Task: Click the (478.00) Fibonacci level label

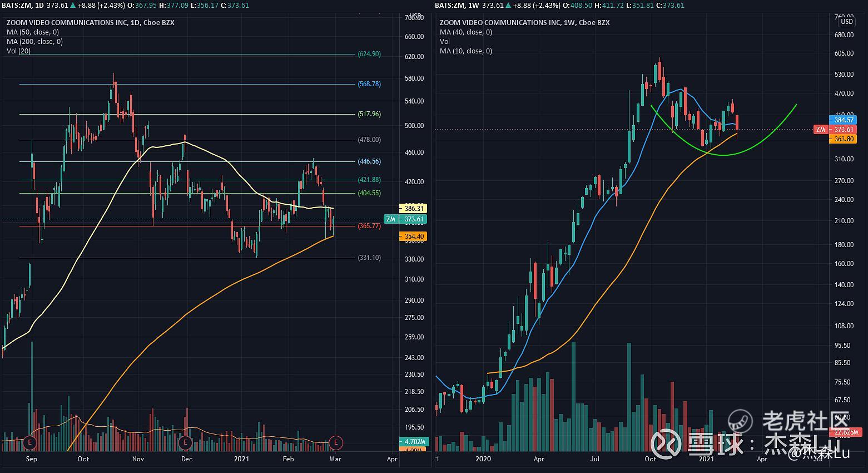Action: tap(369, 140)
